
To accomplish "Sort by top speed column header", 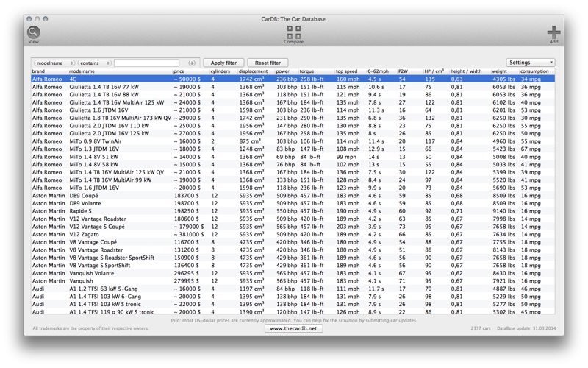I will [351, 71].
